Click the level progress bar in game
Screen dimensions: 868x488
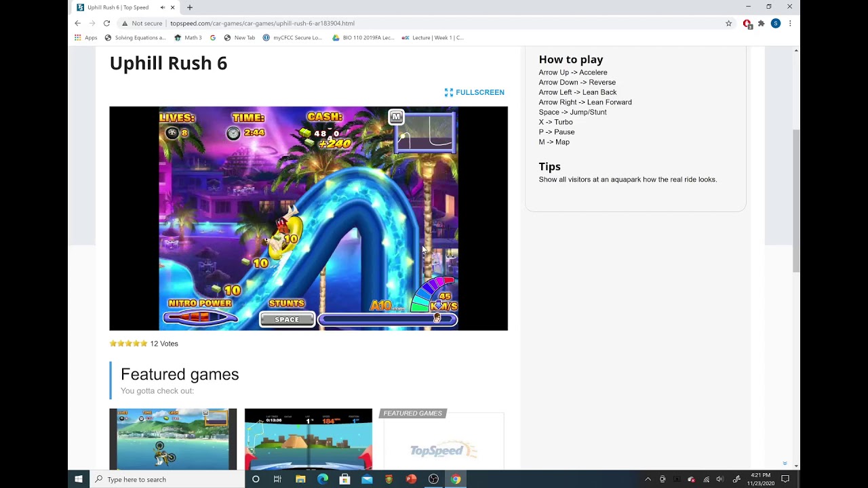point(387,319)
